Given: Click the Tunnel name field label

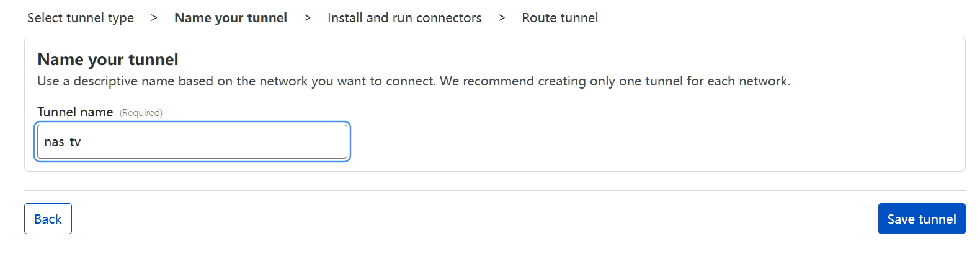Looking at the screenshot, I should [x=75, y=112].
